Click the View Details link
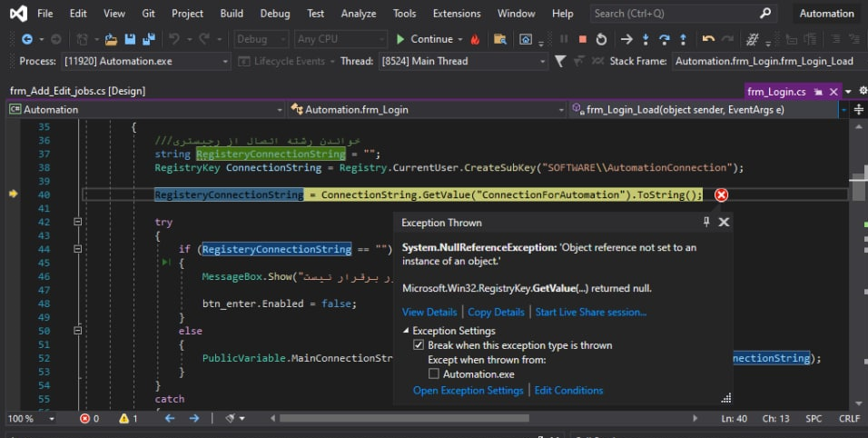The height and width of the screenshot is (438, 868). coord(429,313)
